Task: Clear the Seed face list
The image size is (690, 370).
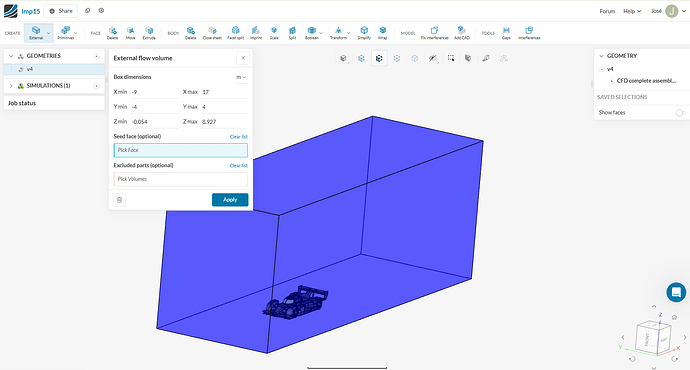Action: point(239,137)
